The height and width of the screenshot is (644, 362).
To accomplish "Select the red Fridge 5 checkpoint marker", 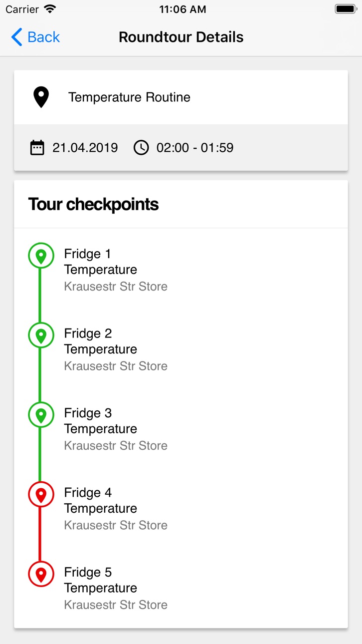I will pos(41,574).
